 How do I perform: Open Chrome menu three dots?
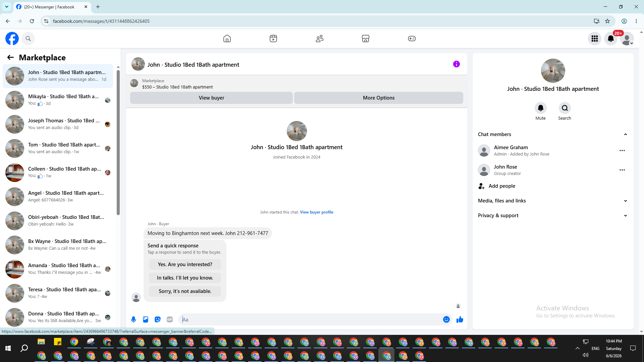(636, 21)
